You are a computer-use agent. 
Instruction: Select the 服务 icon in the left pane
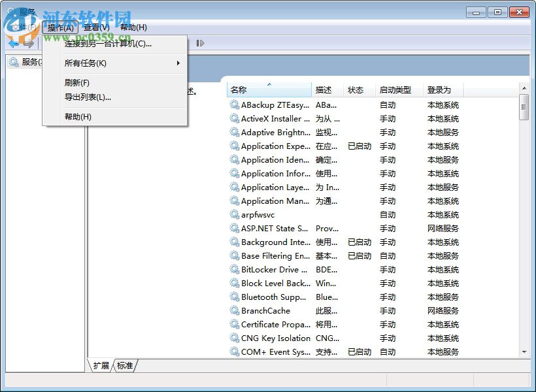14,62
